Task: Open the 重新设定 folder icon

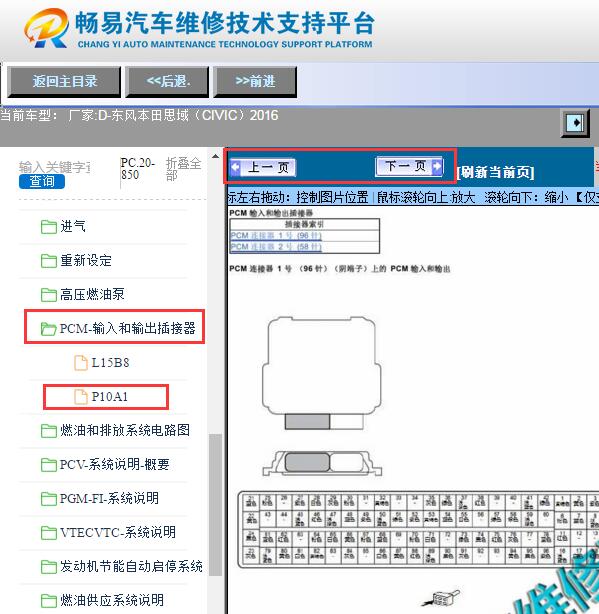Action: [x=49, y=261]
